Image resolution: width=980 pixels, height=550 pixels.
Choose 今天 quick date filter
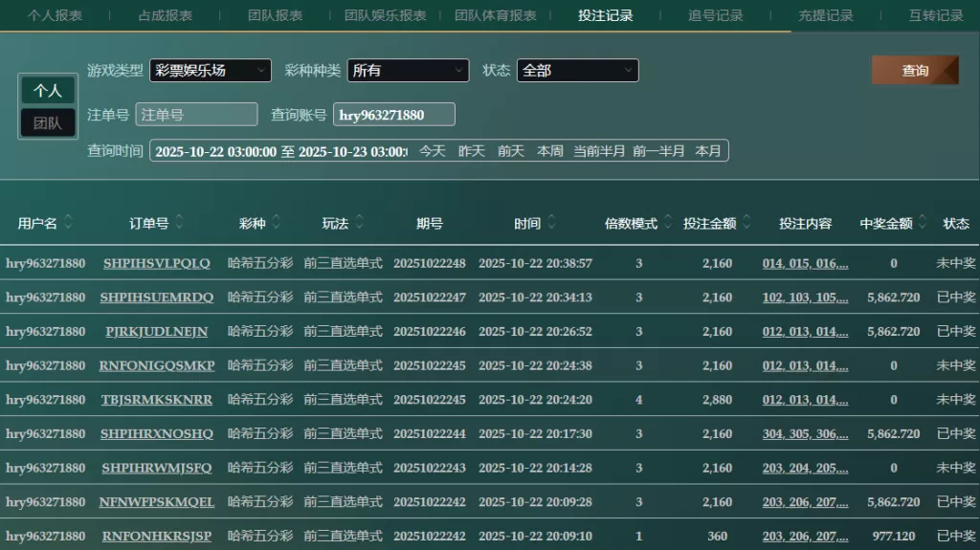pyautogui.click(x=433, y=151)
